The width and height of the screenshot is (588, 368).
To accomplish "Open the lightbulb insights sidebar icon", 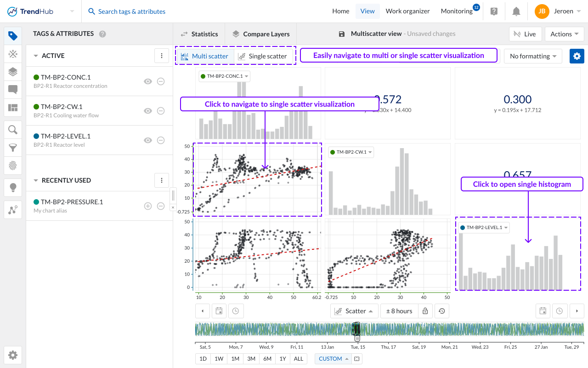I will tap(13, 187).
